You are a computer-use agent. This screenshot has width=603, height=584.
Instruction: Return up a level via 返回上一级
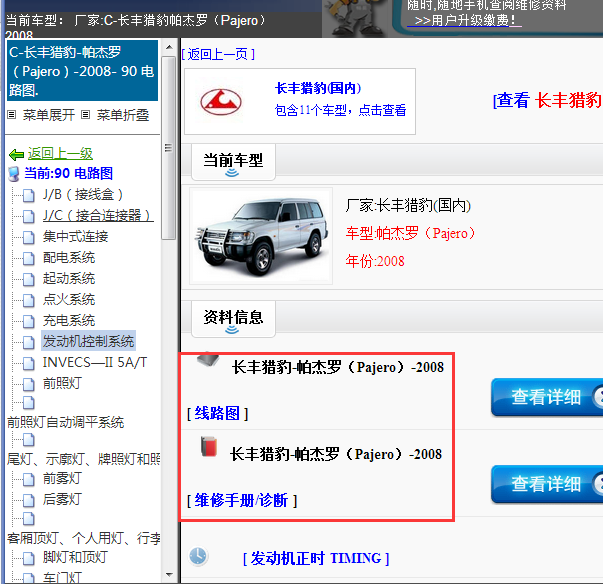click(60, 154)
